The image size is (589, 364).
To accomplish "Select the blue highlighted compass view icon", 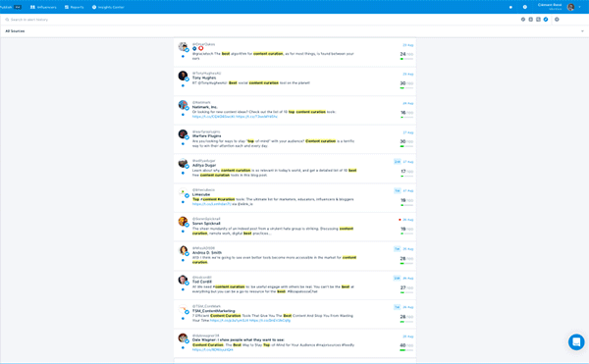I will click(546, 20).
